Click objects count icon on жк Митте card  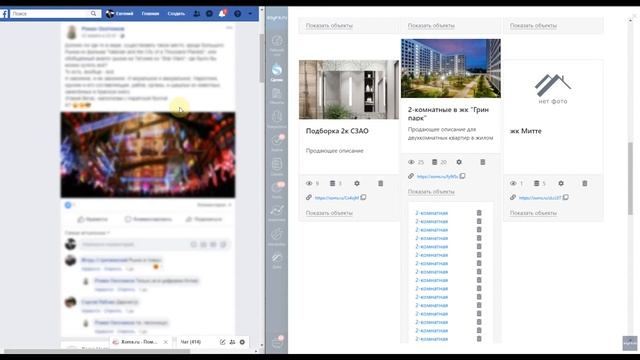point(537,184)
